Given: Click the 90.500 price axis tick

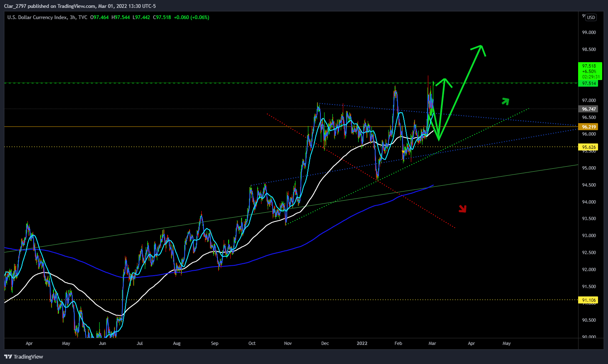Looking at the screenshot, I should tap(589, 320).
